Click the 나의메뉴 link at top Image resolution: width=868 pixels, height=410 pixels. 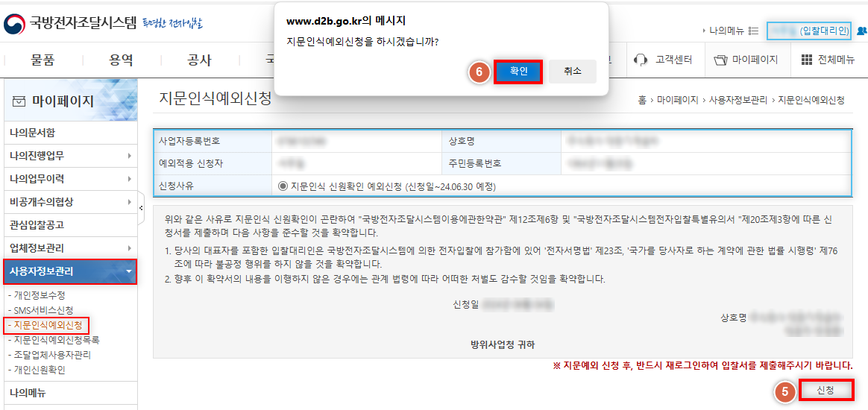click(x=726, y=31)
